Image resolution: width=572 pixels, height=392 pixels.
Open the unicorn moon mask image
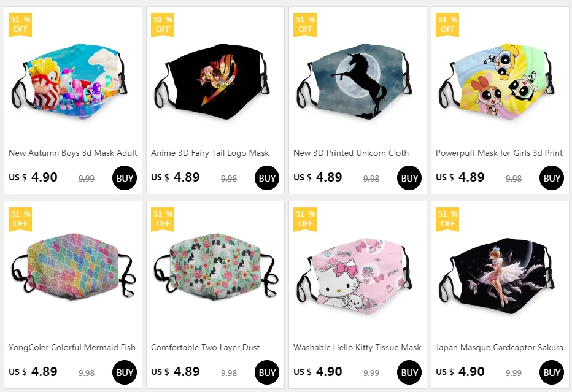coord(357,81)
